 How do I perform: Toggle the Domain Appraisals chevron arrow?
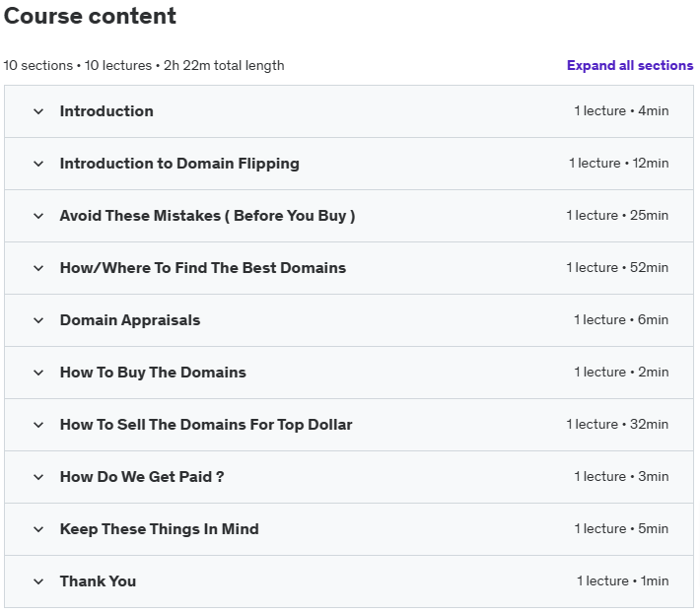[38, 320]
